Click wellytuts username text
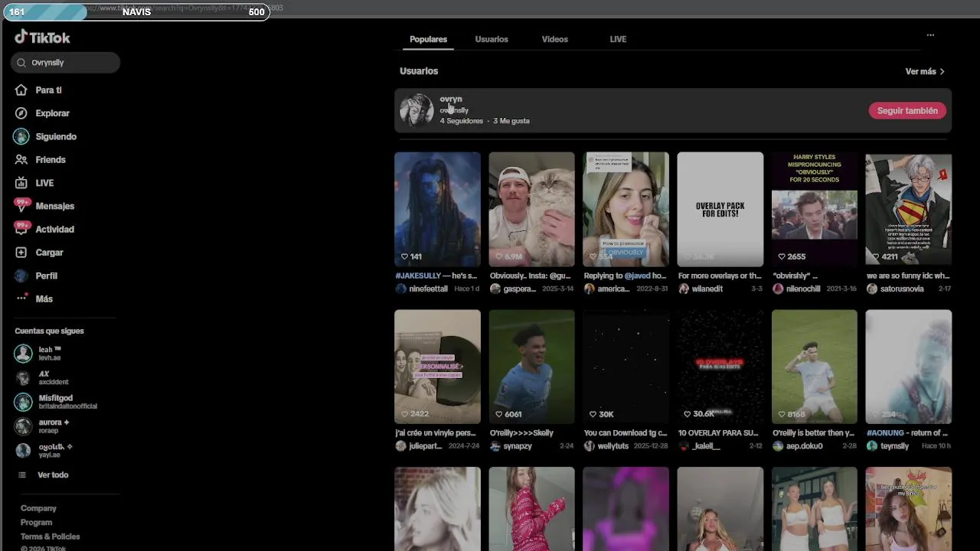980x551 pixels. coord(612,446)
